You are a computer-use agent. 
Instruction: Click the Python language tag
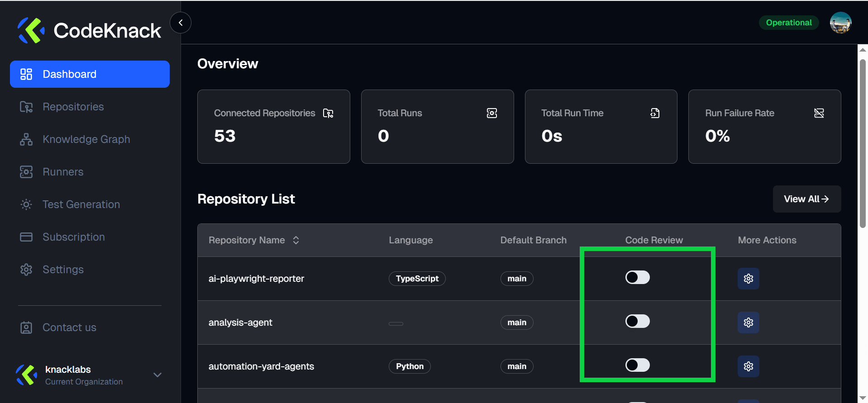(410, 366)
